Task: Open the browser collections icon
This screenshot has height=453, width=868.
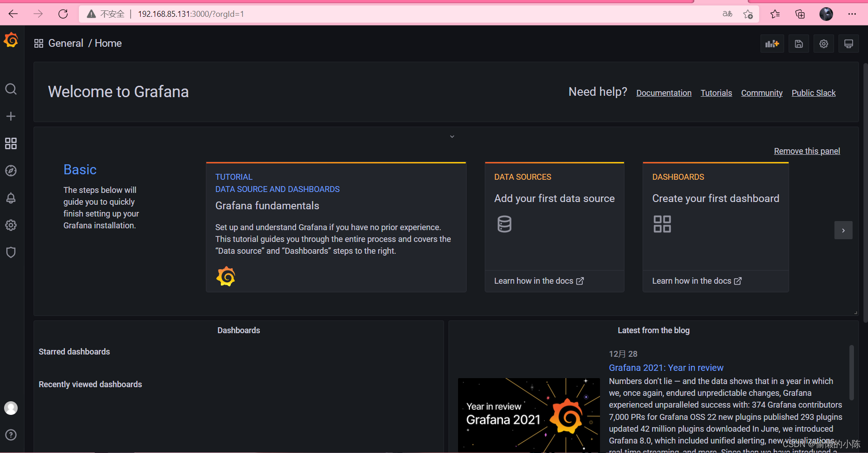Action: [x=800, y=14]
